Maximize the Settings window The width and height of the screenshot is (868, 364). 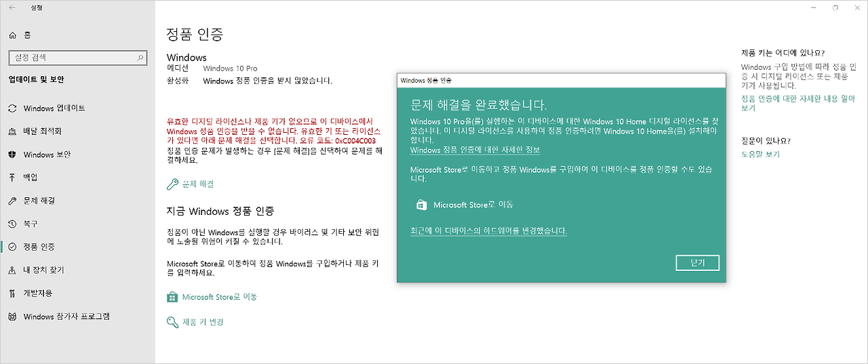pos(835,7)
